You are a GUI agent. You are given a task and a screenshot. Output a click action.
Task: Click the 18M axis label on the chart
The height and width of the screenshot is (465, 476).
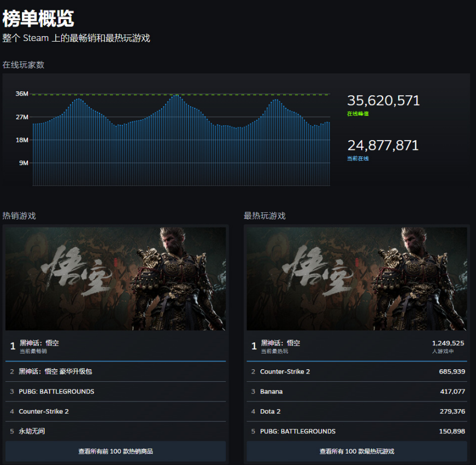pyautogui.click(x=22, y=140)
